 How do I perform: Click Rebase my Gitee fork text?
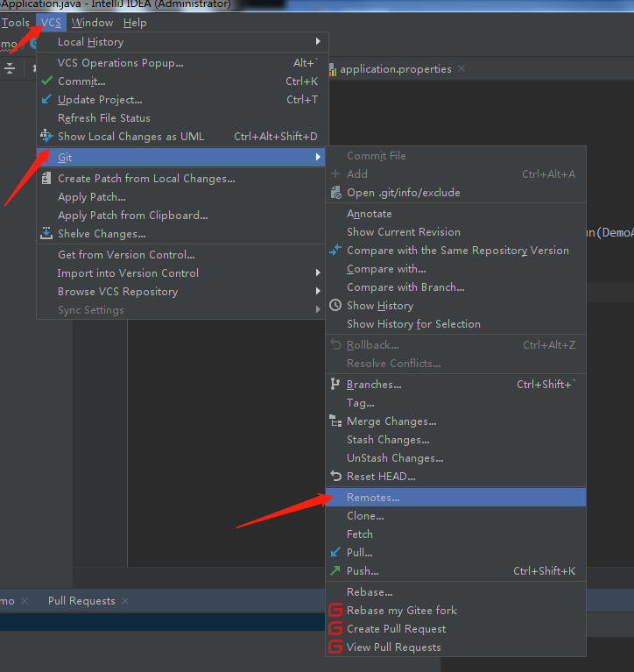(x=402, y=611)
